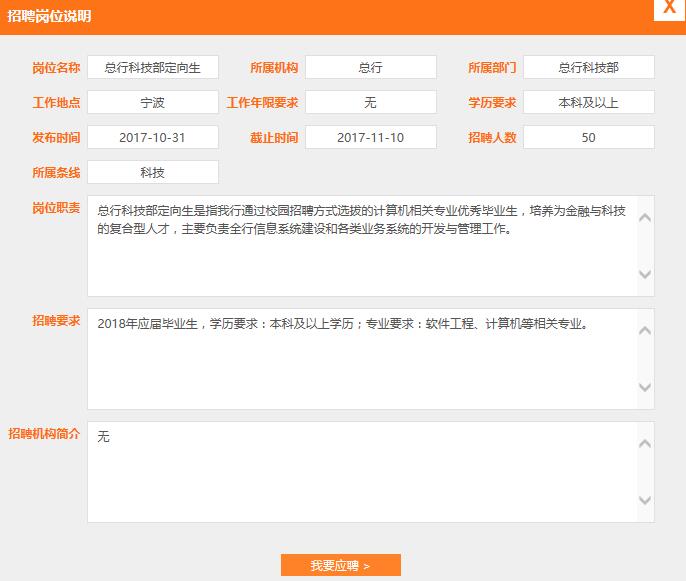Select the 所属机构 field showing 总行
This screenshot has height=581, width=686.
371,67
